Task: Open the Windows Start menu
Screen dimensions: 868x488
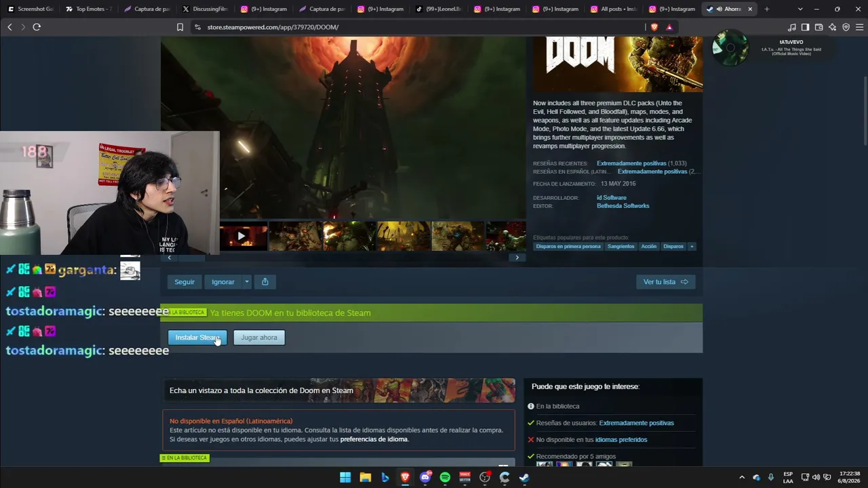Action: (345, 477)
